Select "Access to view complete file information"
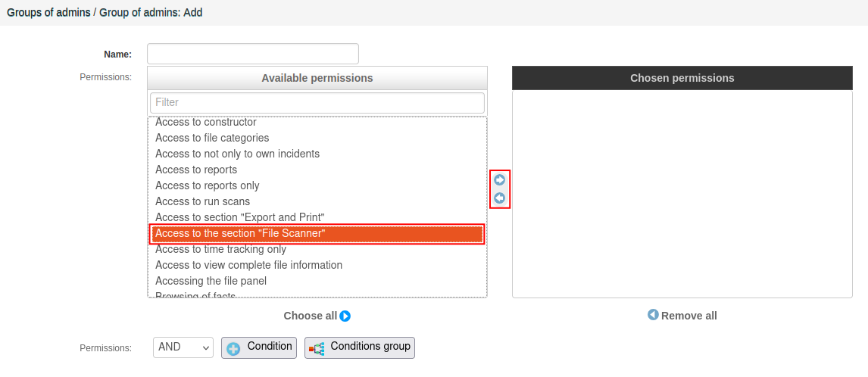 tap(248, 265)
